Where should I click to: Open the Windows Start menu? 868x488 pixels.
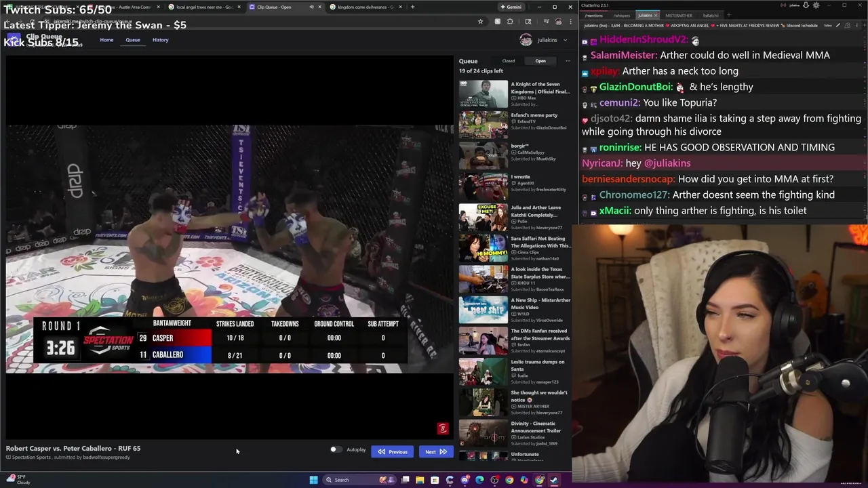click(313, 480)
